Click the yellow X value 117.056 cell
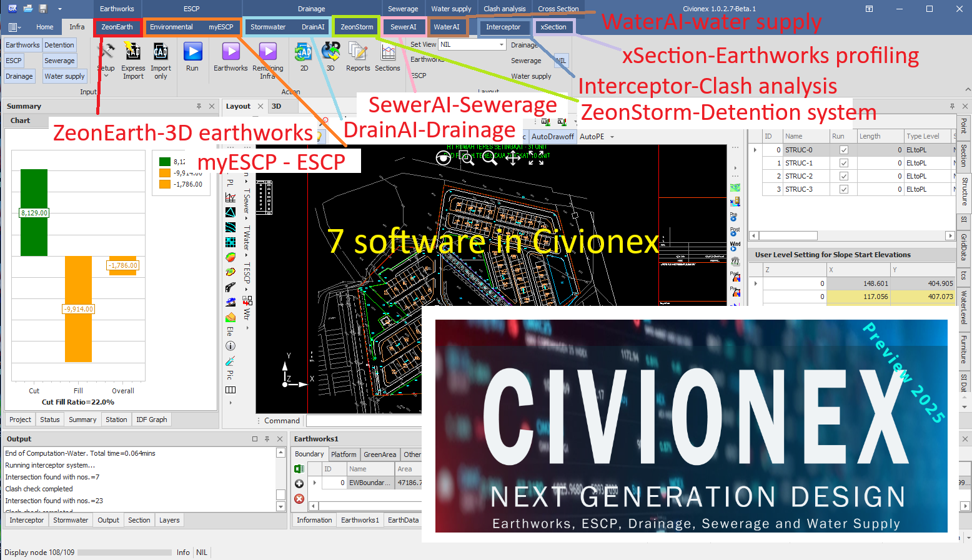Screen dimensions: 972x560 tap(858, 297)
